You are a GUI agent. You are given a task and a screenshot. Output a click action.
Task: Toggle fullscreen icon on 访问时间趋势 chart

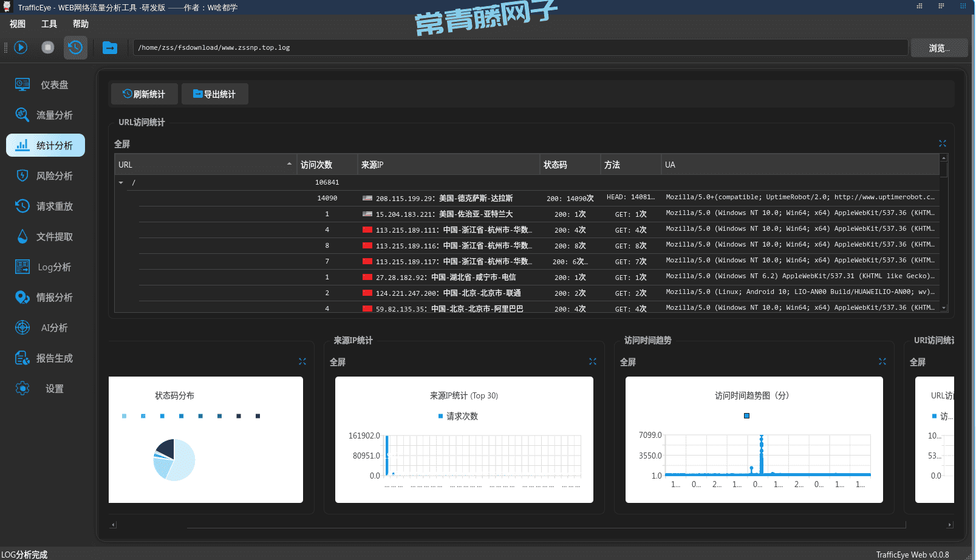[x=882, y=362]
